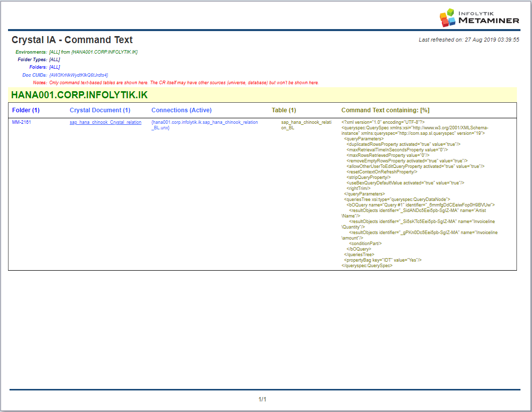Click the "Last refreshed on" timestamp
The image size is (532, 412).
coord(469,40)
